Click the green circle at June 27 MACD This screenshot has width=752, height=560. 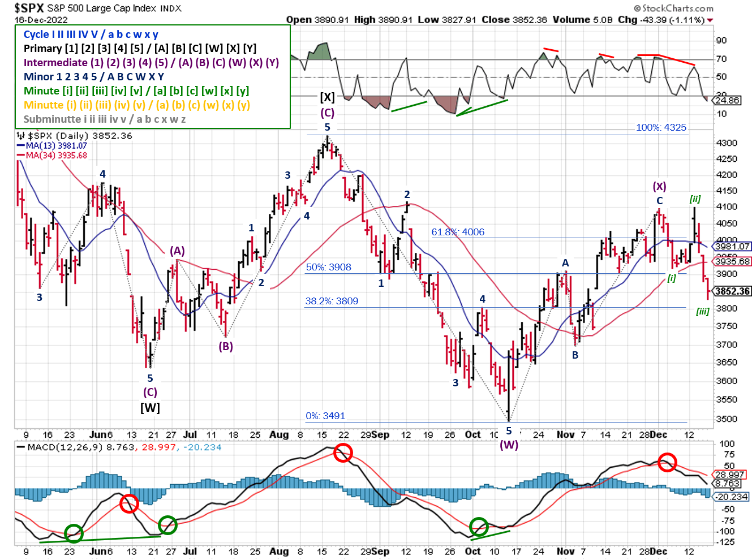[167, 525]
